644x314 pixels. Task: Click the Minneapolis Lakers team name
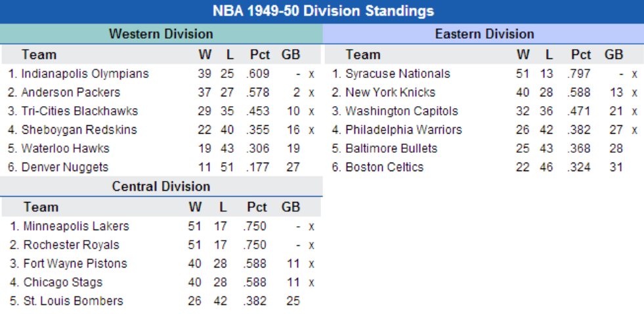(x=76, y=226)
